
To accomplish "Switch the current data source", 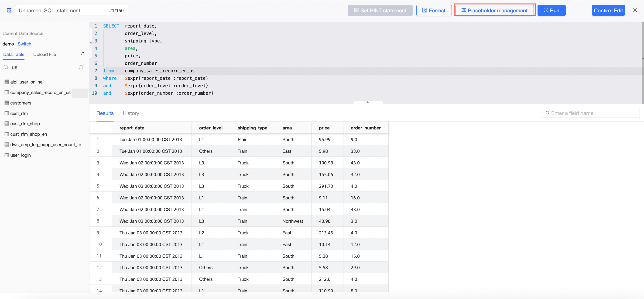I will pyautogui.click(x=24, y=44).
